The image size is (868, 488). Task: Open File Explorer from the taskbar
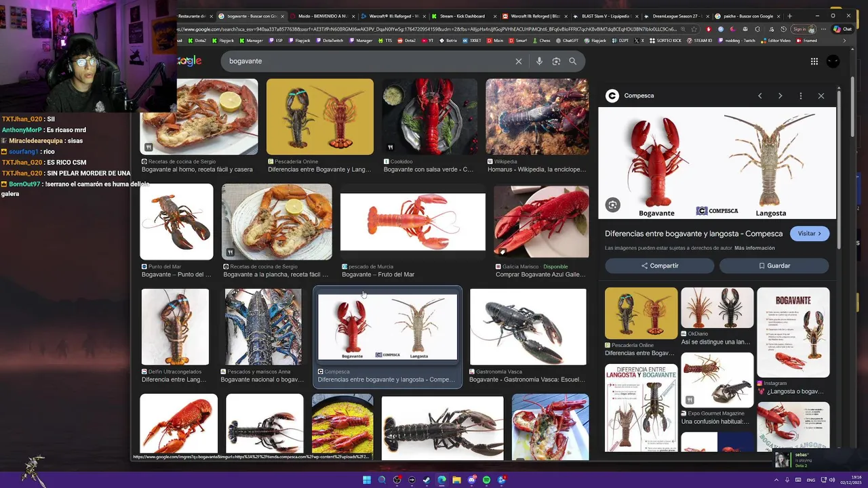456,480
